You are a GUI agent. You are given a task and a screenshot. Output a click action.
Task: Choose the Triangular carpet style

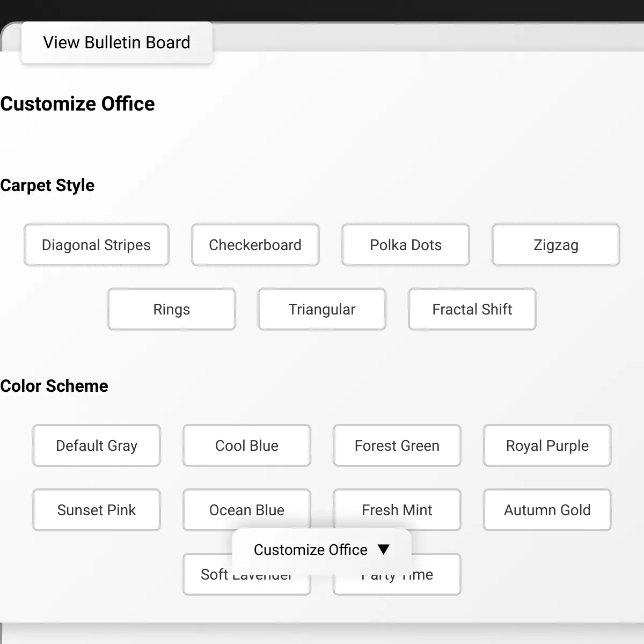click(x=322, y=309)
